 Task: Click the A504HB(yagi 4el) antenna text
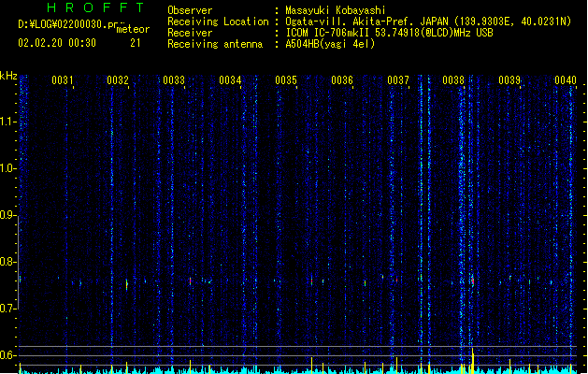[x=330, y=44]
